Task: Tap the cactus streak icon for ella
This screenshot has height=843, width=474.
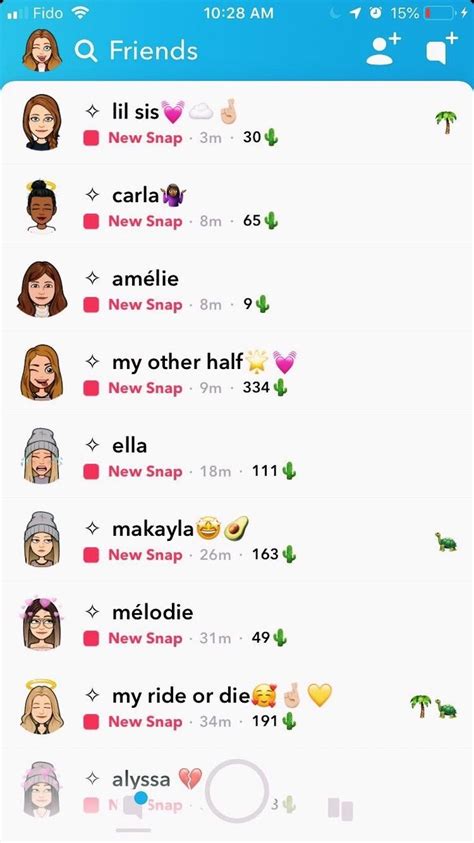Action: coord(289,471)
